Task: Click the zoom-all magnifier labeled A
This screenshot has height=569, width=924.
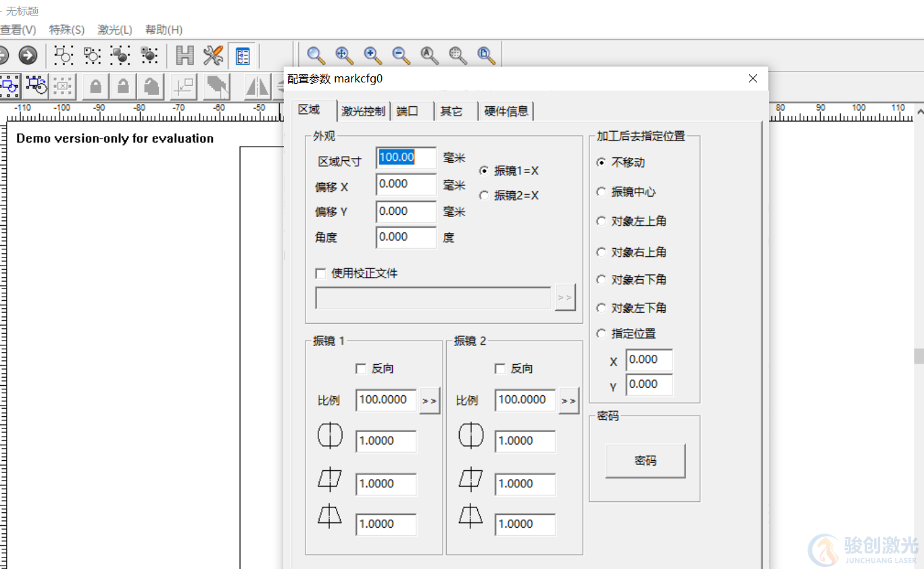Action: click(x=429, y=55)
